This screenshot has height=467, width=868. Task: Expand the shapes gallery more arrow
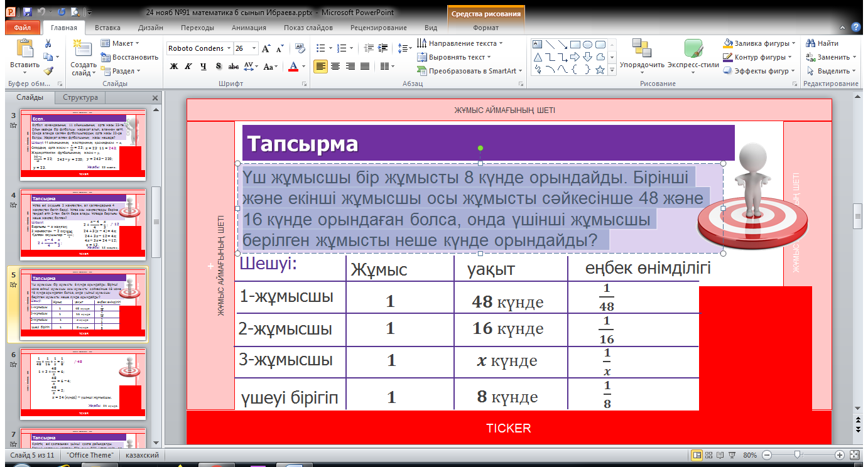click(612, 70)
